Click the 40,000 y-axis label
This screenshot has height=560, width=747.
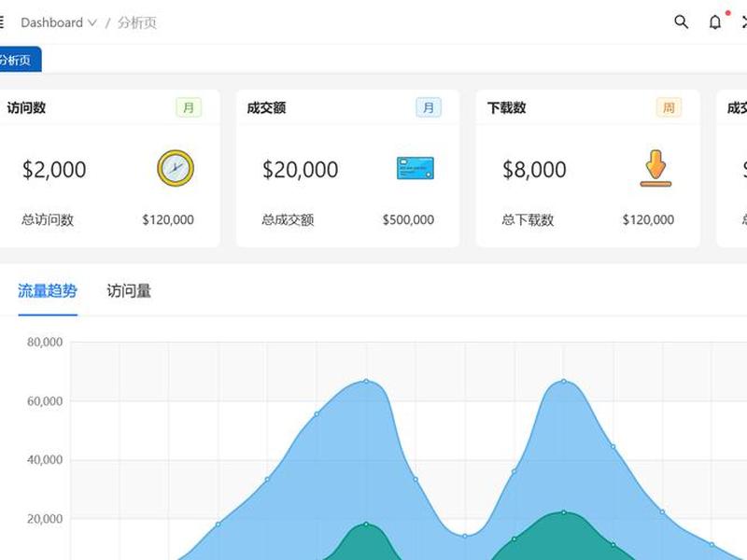(45, 459)
